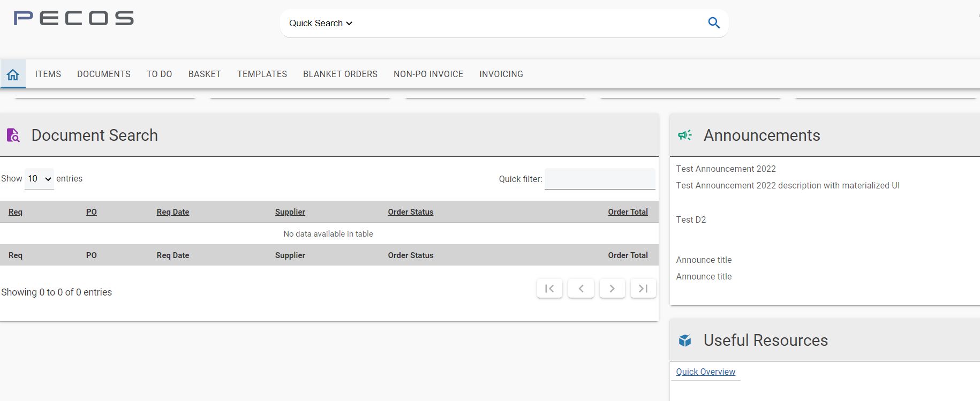This screenshot has width=980, height=401.
Task: Sort table by Supplier header
Action: [290, 212]
